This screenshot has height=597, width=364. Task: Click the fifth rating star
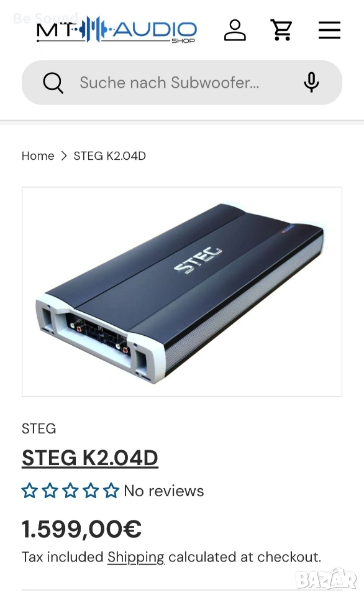click(x=111, y=491)
